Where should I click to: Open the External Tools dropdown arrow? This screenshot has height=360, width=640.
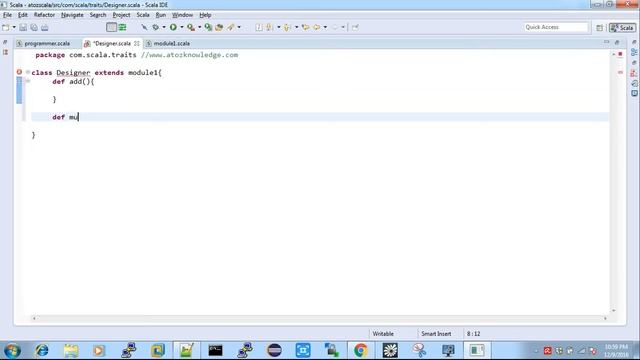coord(199,27)
